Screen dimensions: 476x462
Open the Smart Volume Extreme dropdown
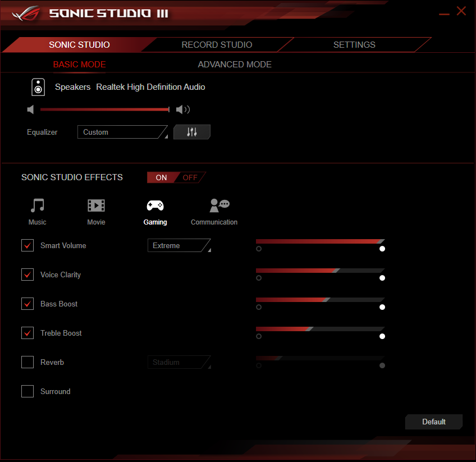tap(179, 245)
